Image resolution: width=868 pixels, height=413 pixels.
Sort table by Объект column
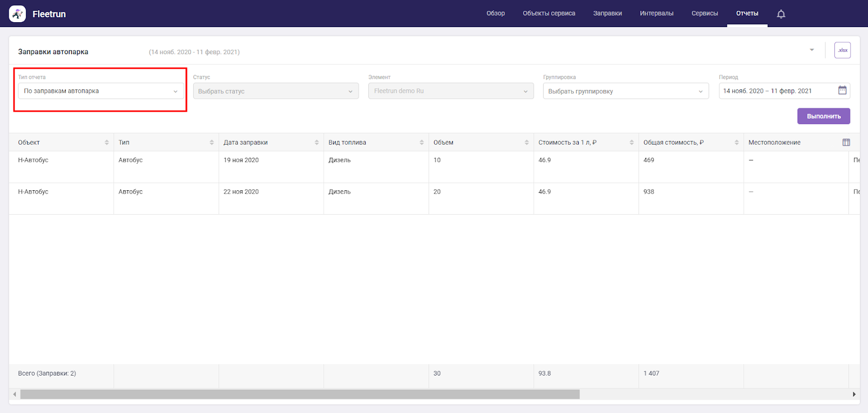click(x=106, y=143)
